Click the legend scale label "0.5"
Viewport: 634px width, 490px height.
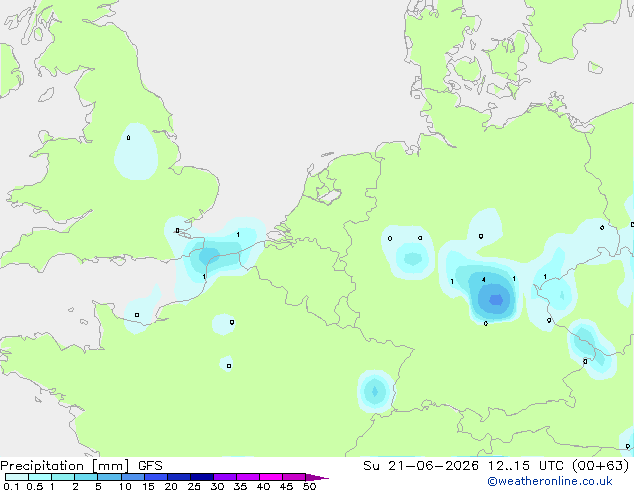34,486
